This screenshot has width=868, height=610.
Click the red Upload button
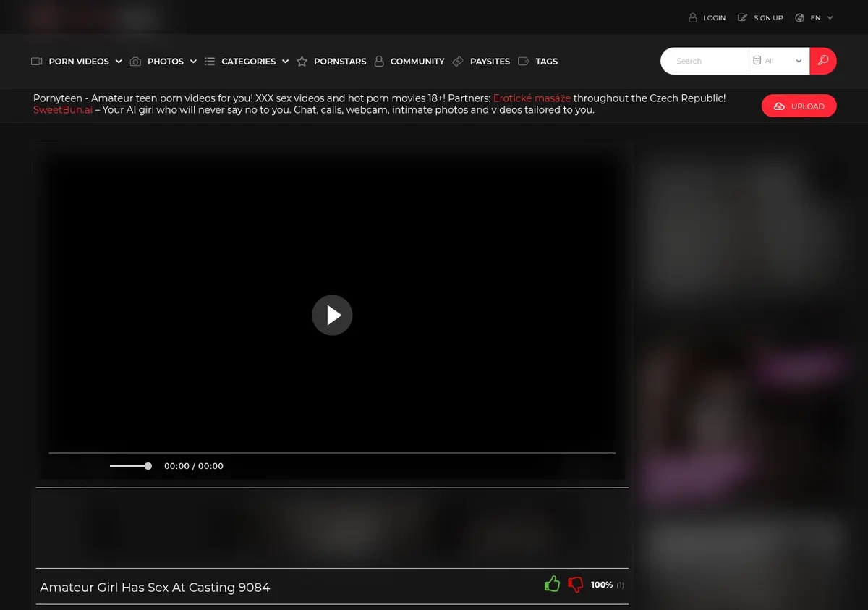pos(799,106)
